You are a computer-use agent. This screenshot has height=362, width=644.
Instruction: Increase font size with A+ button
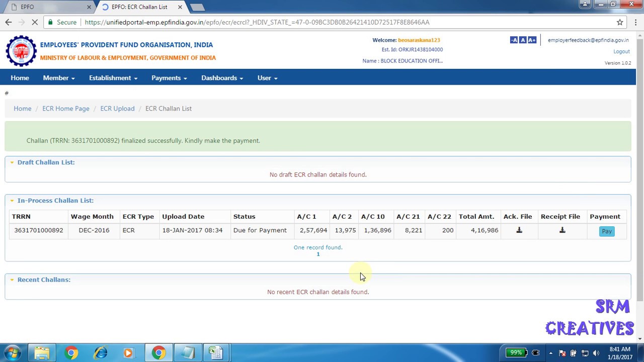pyautogui.click(x=532, y=40)
